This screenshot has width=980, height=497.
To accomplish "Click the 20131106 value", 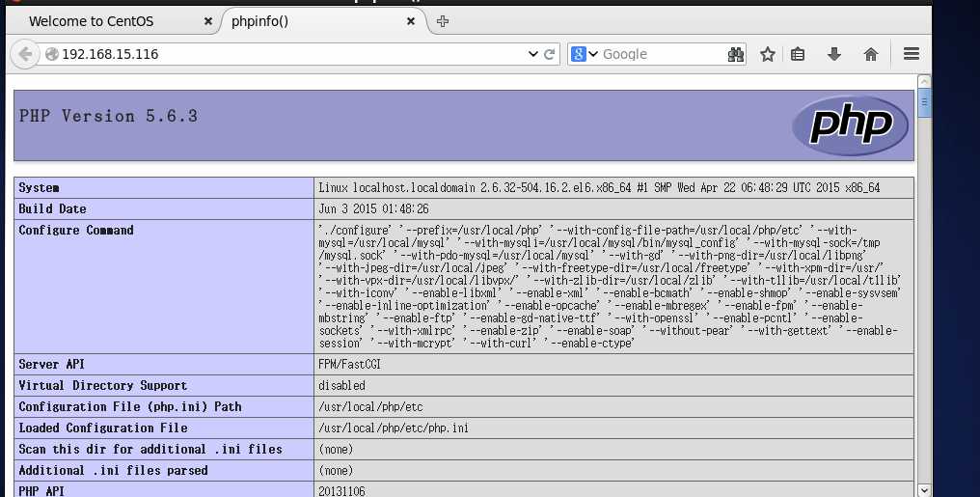I will pos(341,491).
